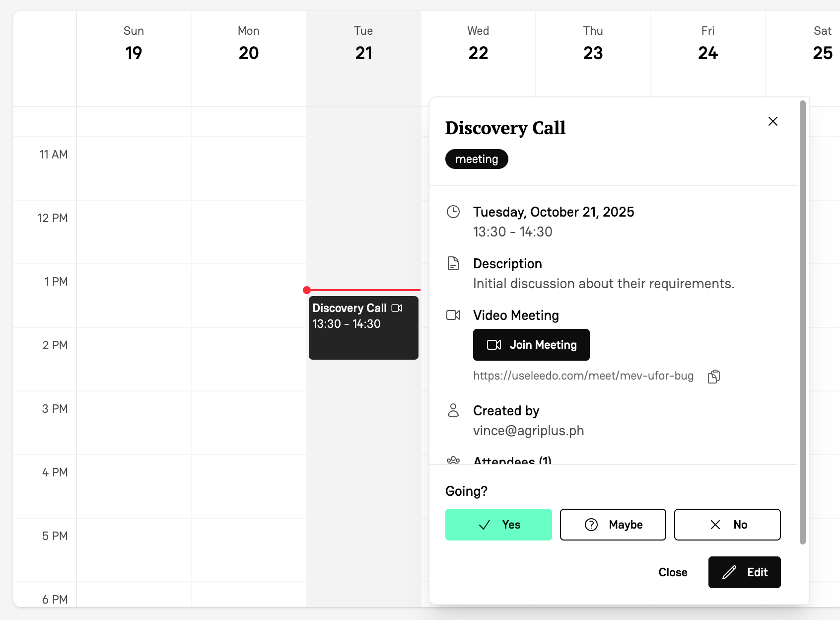Click the camera icon inside the Discovery Call block
The height and width of the screenshot is (620, 840).
pyautogui.click(x=397, y=308)
